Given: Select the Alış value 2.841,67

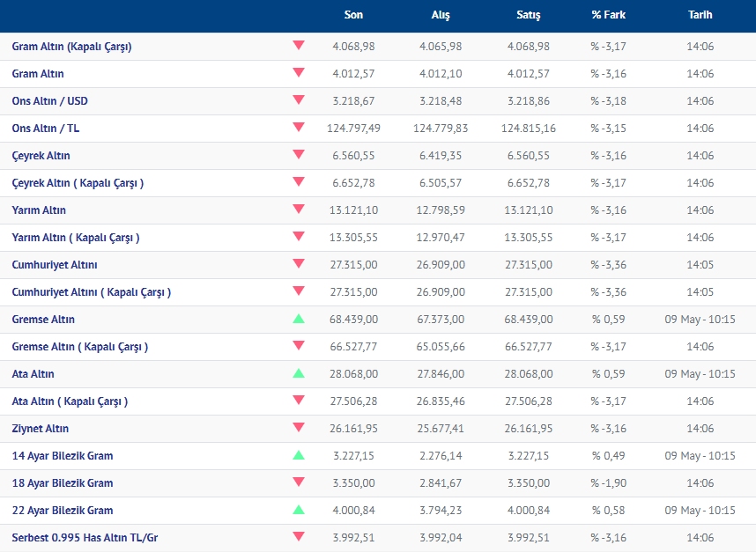Looking at the screenshot, I should tap(441, 483).
